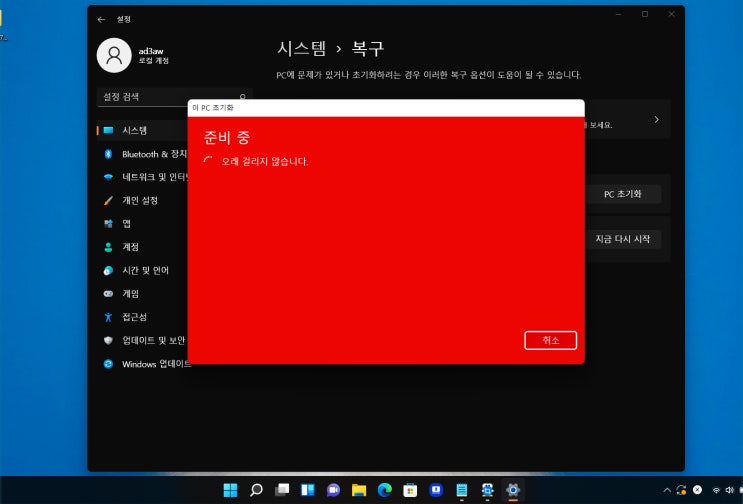Open 계정 section in sidebar
The height and width of the screenshot is (504, 743).
(x=142, y=247)
